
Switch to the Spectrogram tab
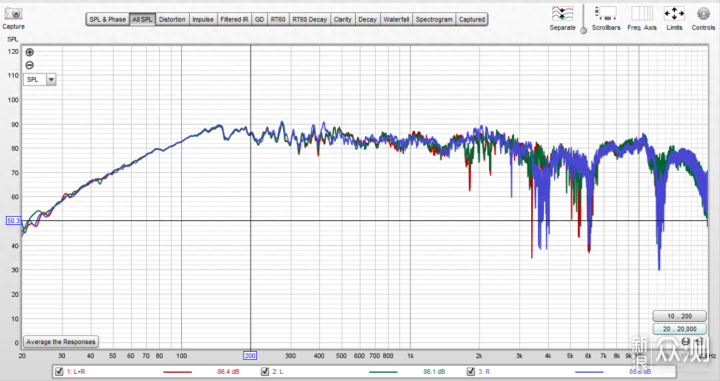(434, 19)
